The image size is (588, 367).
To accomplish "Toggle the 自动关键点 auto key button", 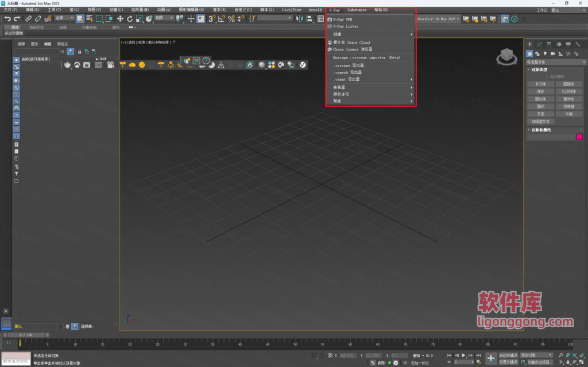I will [508, 356].
